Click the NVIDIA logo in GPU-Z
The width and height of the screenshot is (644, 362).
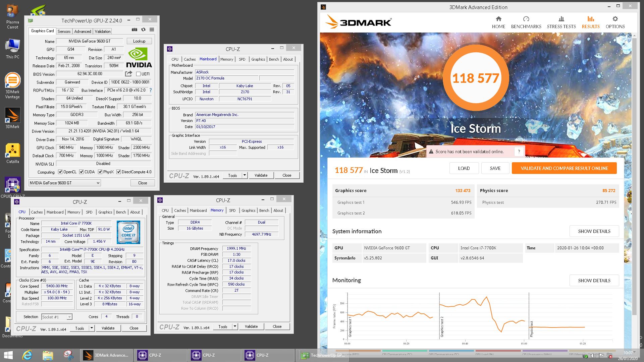[x=139, y=58]
